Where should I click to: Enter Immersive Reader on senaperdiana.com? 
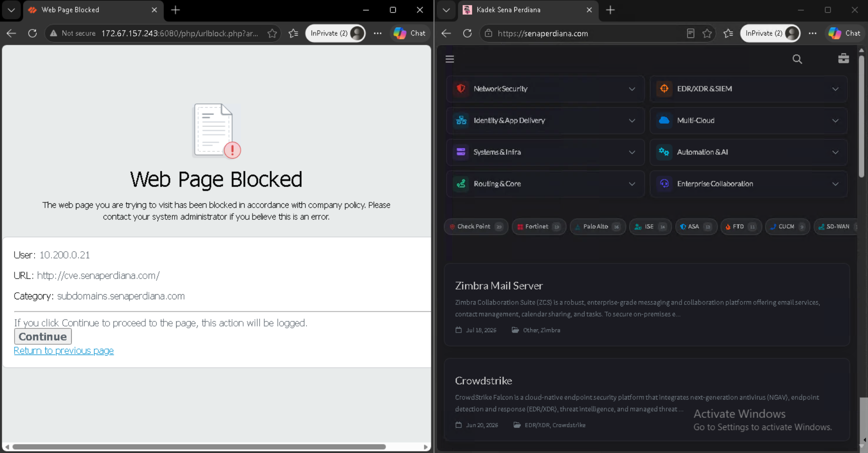pos(690,33)
